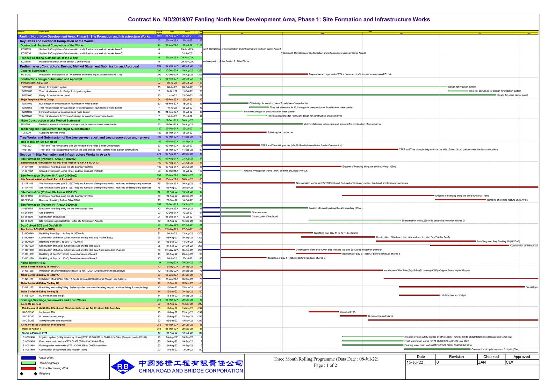Click the 'Revision' column header in title block
Image resolution: width=555 pixels, height=392 pixels.
[x=456, y=357]
